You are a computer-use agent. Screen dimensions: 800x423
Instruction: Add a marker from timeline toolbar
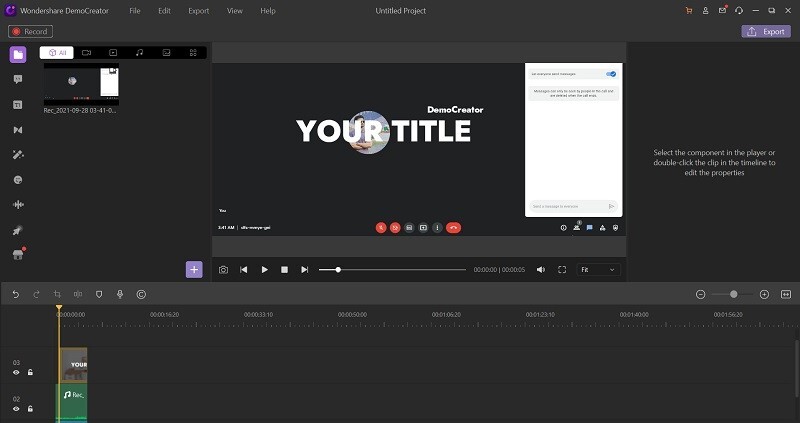pos(99,294)
